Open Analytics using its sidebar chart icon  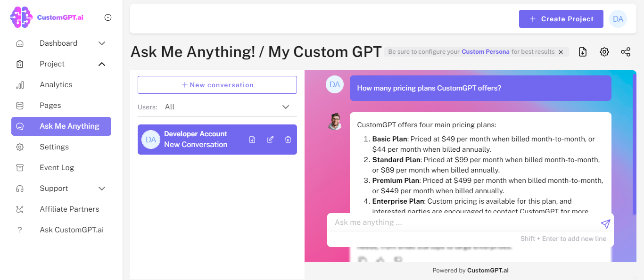(x=19, y=84)
